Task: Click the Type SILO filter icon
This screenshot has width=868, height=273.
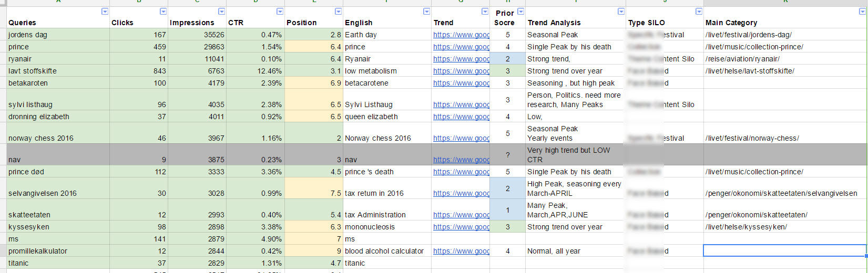Action: coord(699,12)
